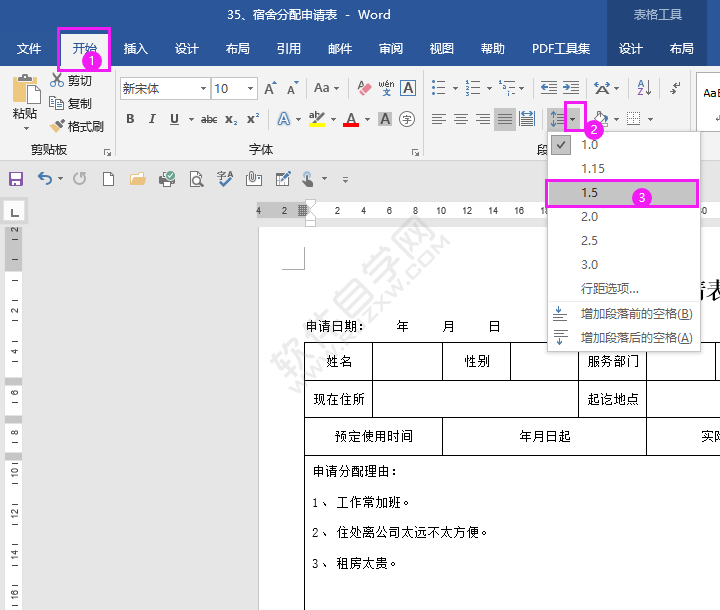Toggle justified alignment
This screenshot has height=610, width=720.
tap(505, 119)
